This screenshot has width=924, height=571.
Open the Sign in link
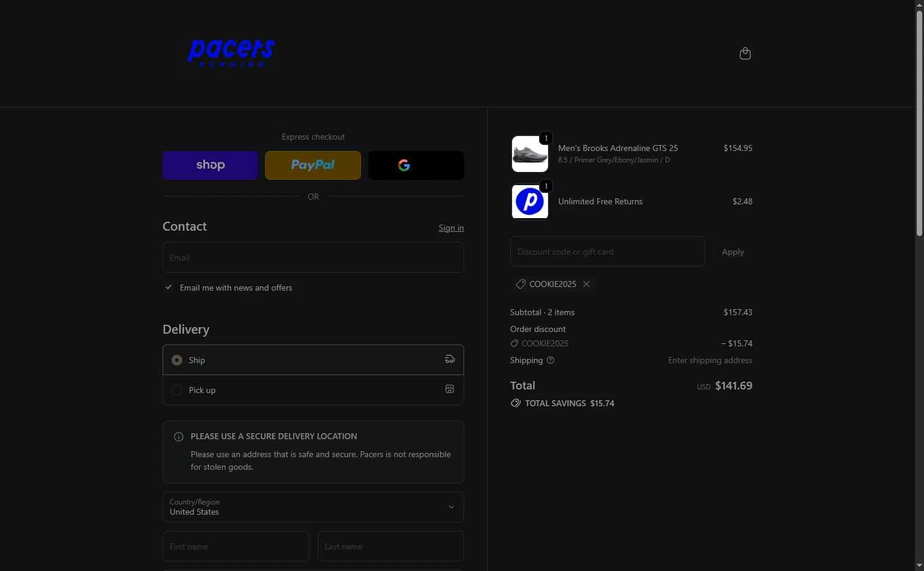(x=451, y=228)
